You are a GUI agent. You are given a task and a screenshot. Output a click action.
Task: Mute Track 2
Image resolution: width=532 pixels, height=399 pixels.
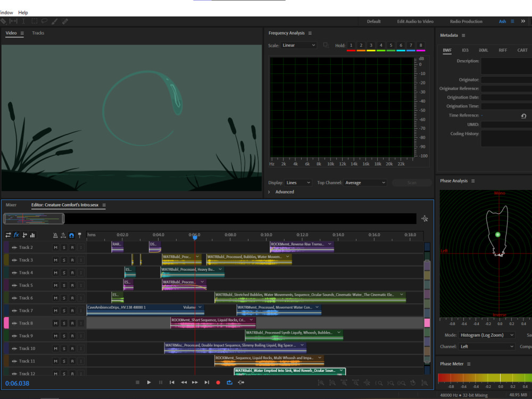tap(56, 247)
